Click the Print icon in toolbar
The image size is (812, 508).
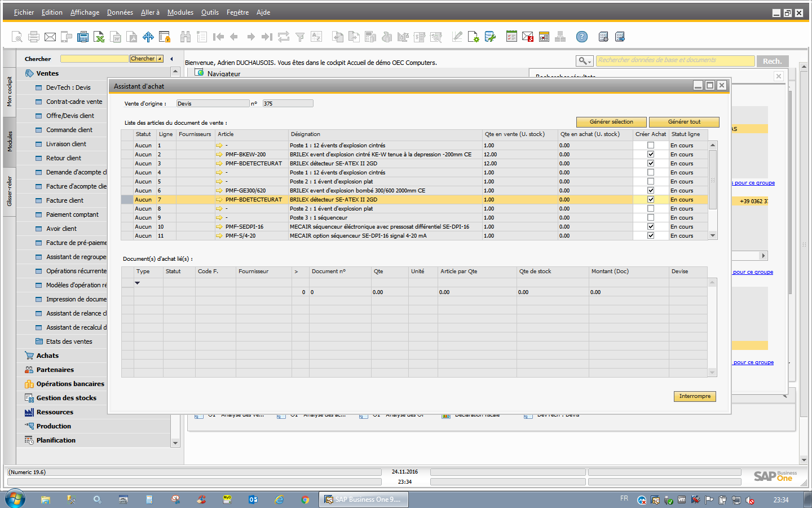34,37
